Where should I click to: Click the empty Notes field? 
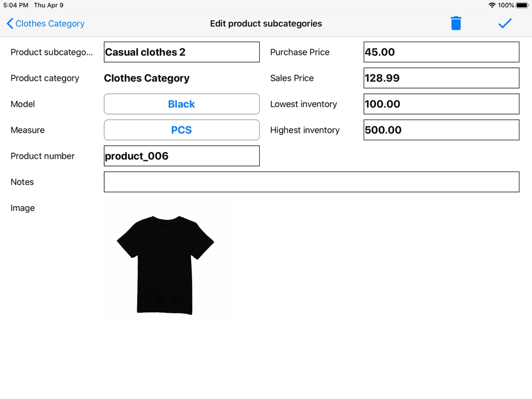tap(312, 182)
